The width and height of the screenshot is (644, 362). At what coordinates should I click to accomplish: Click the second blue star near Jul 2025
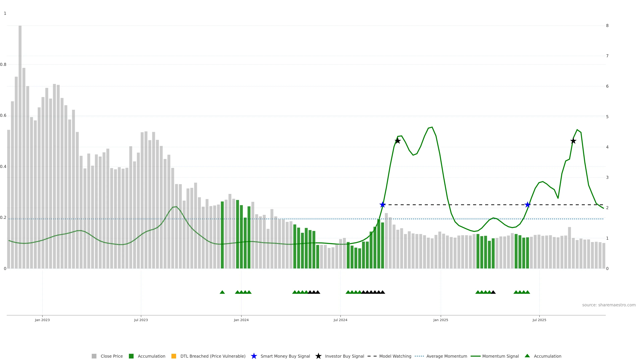(527, 205)
